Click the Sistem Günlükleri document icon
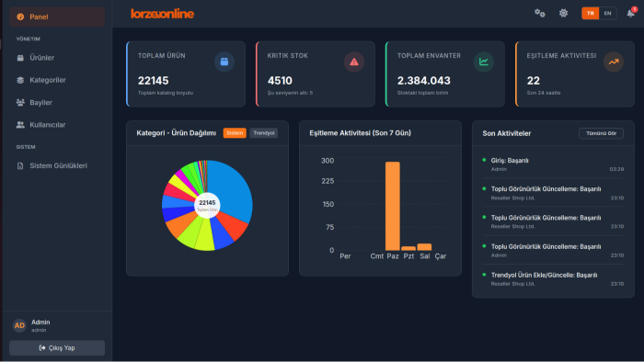 pyautogui.click(x=20, y=165)
